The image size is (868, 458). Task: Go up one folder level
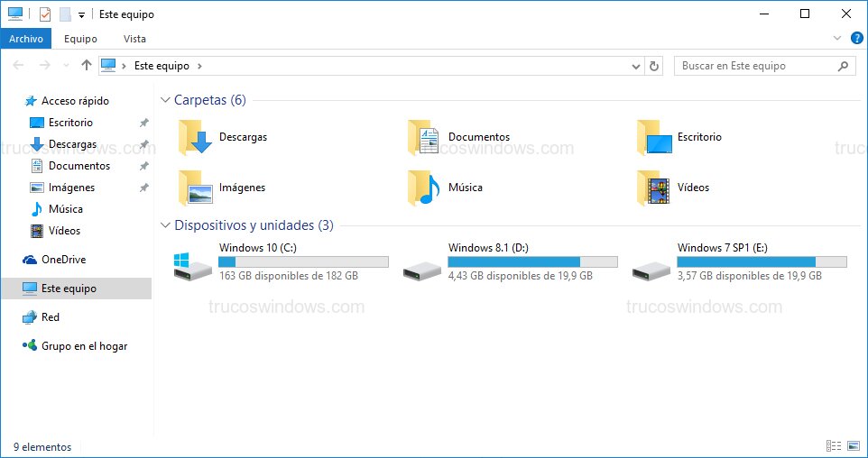click(x=86, y=65)
